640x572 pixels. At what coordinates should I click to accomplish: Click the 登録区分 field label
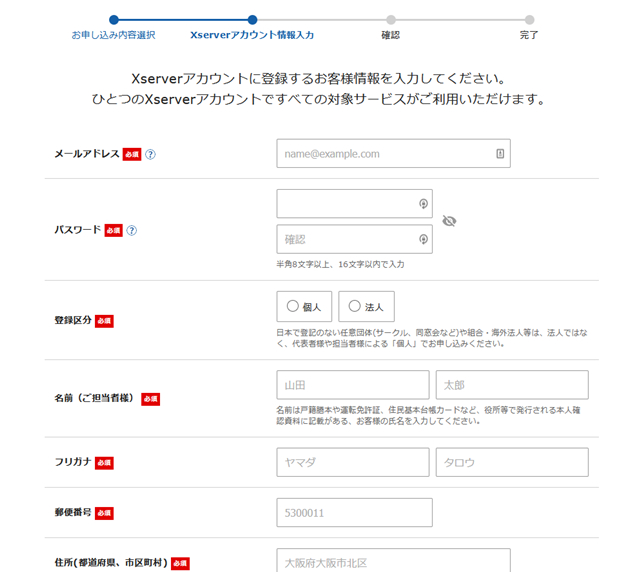(73, 320)
